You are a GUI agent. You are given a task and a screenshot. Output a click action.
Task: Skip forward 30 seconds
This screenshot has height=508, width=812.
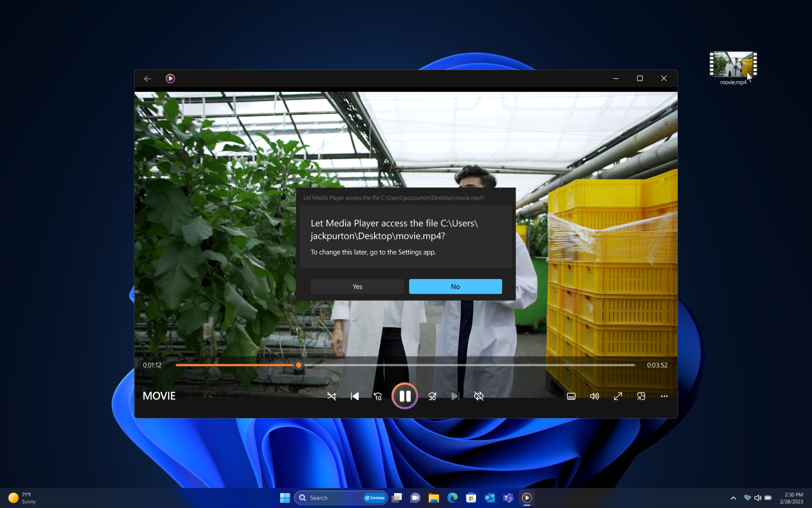(431, 396)
